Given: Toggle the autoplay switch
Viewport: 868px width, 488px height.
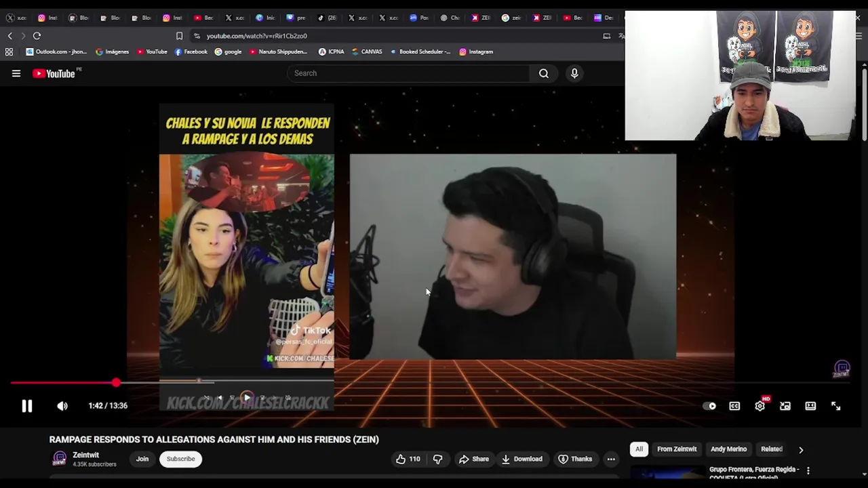Looking at the screenshot, I should coord(709,406).
